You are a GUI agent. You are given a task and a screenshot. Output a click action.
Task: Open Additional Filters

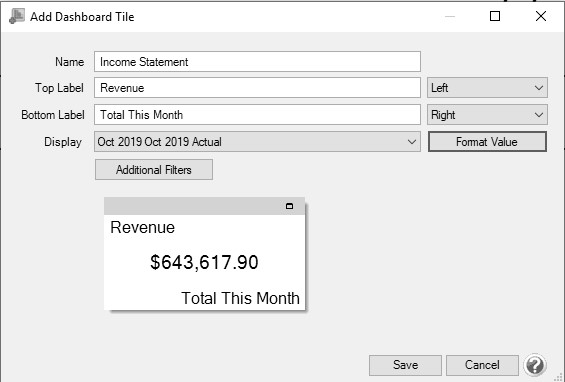154,169
